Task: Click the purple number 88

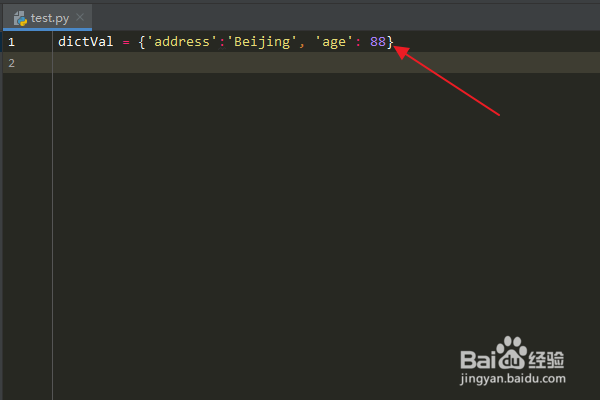Action: (x=378, y=41)
